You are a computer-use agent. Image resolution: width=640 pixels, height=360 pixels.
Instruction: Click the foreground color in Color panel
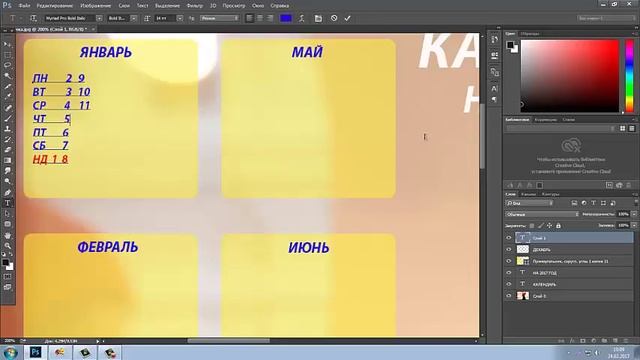coord(510,45)
